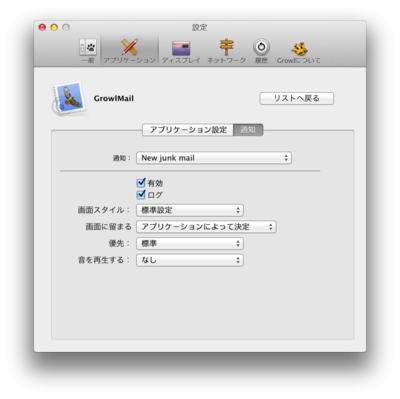The image size is (400, 399).
Task: Close the 設定 window with red button
Action: point(42,27)
